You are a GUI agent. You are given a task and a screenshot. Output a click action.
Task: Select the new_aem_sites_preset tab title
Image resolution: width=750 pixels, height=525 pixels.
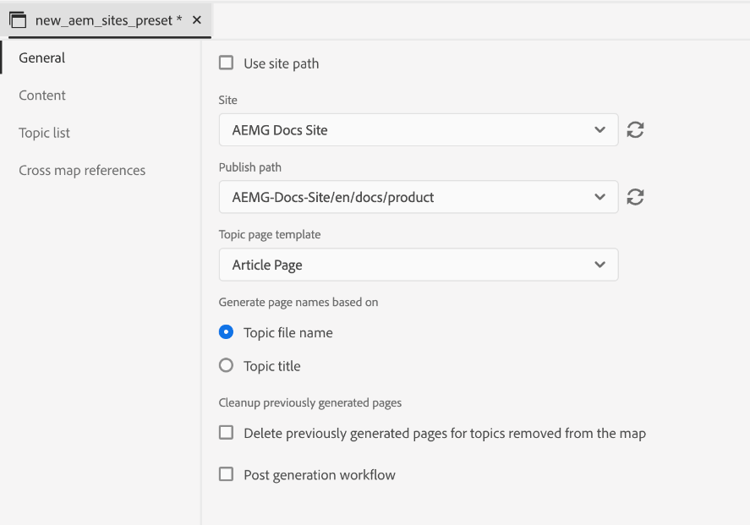[x=108, y=20]
